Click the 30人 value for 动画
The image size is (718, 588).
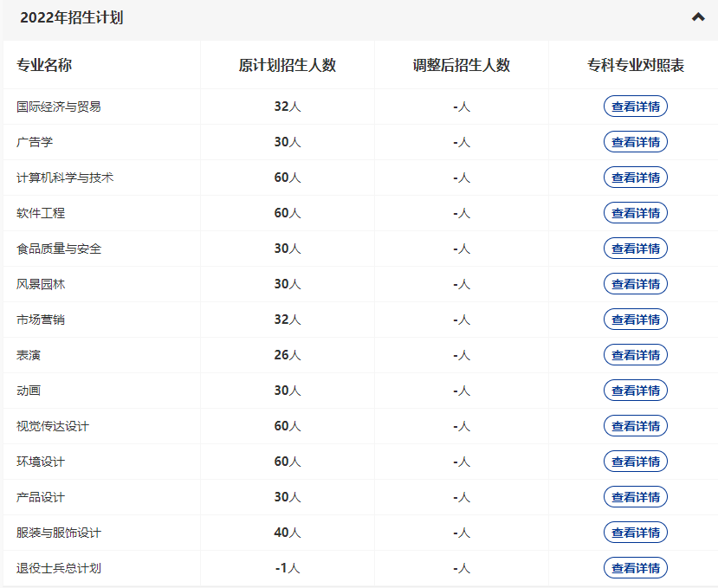coord(288,391)
